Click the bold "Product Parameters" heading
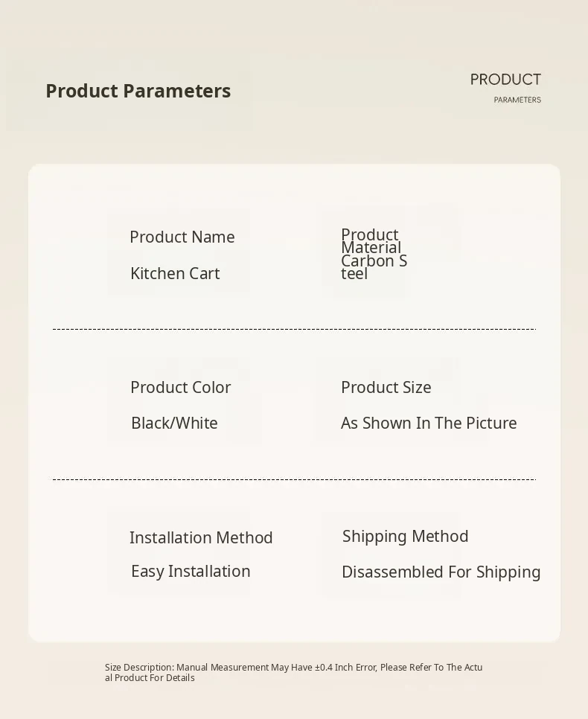The height and width of the screenshot is (719, 588). pos(138,91)
